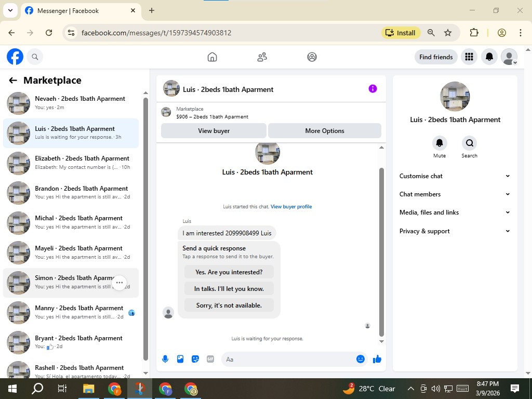This screenshot has width=532, height=399.
Task: Open the Groups icon in top navigation
Action: point(312,57)
